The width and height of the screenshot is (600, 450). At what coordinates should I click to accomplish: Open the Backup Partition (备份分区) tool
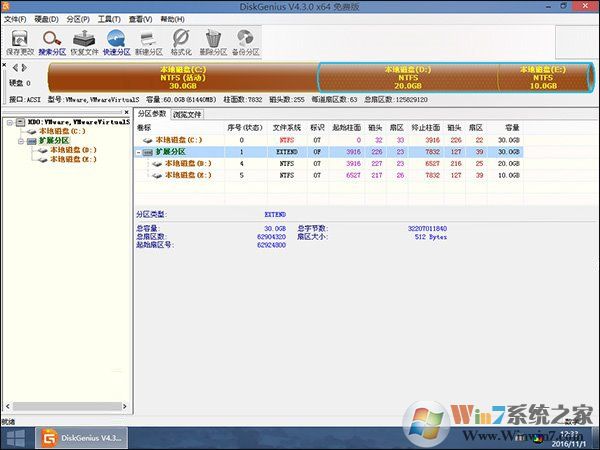[246, 42]
